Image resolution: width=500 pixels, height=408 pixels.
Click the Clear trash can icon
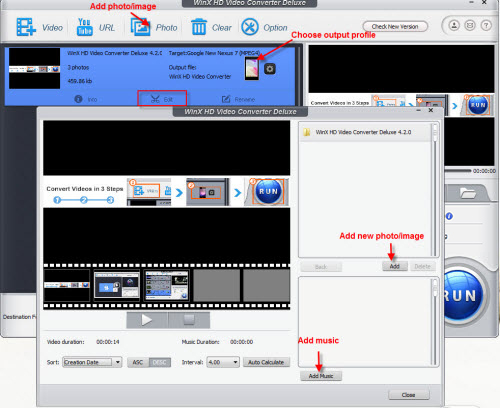coord(199,27)
